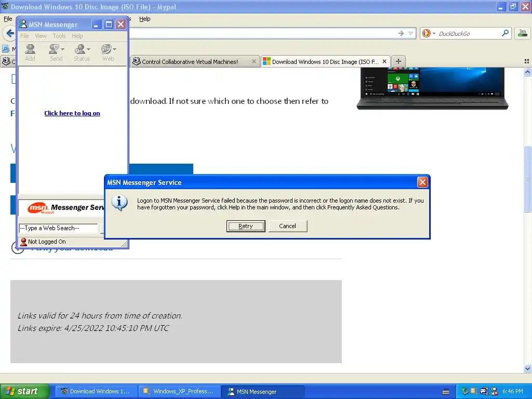Click the Go arrow in the address bar

pos(401,33)
